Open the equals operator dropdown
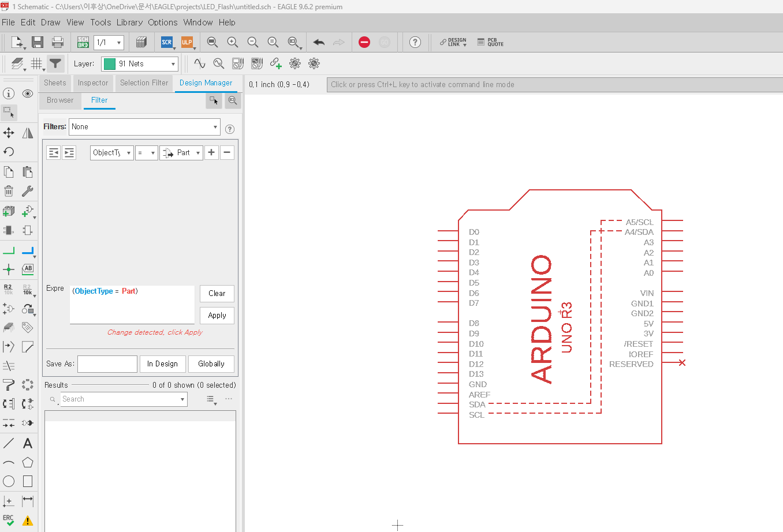 pos(147,153)
